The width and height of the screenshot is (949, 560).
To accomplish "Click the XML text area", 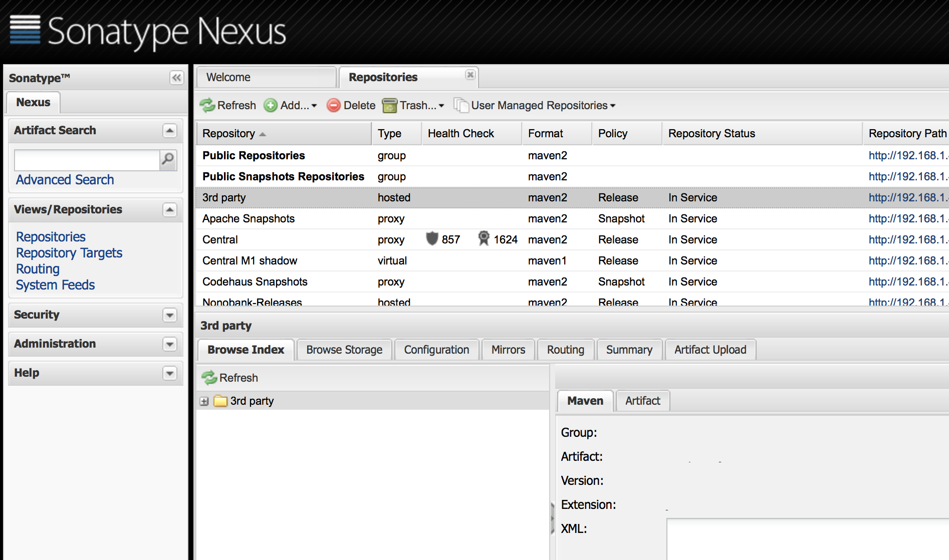I will coord(807,539).
